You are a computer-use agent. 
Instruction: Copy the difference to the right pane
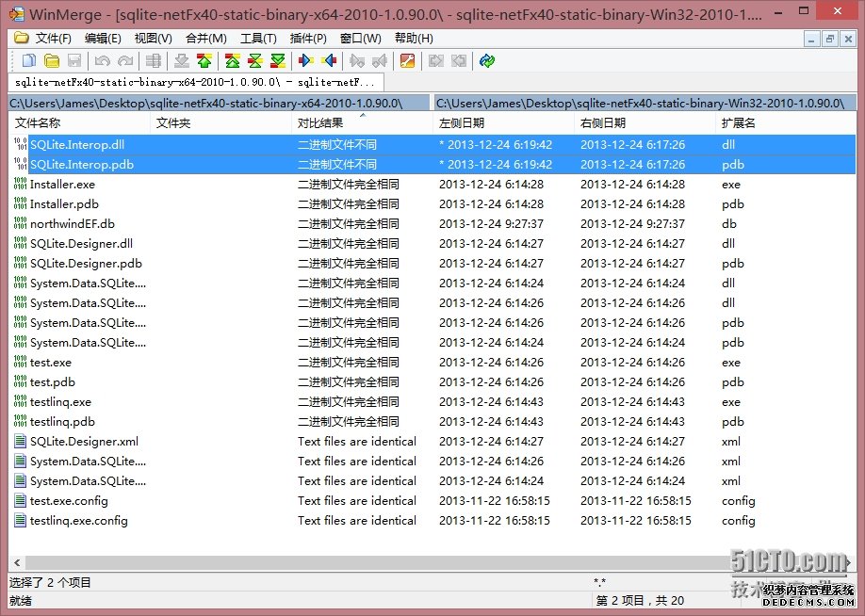pyautogui.click(x=307, y=60)
